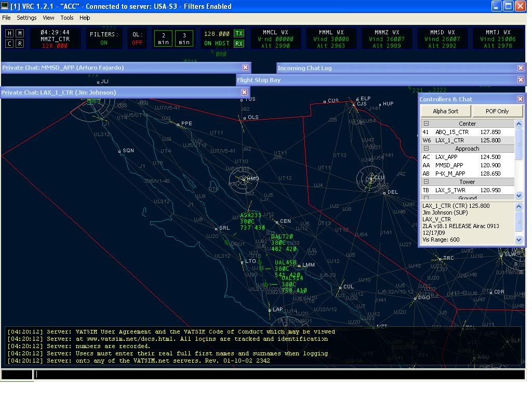Close the Incoming Chat Log panel
532x399 pixels.
521,68
